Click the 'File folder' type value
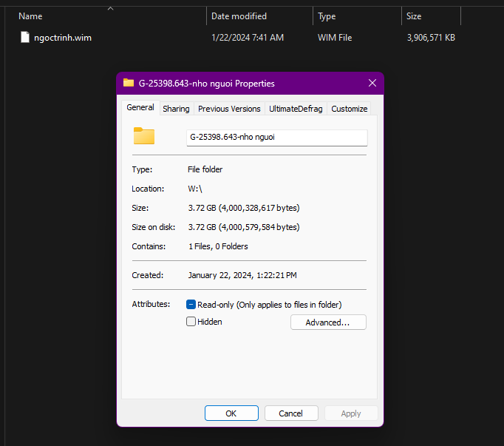The height and width of the screenshot is (446, 504). 205,169
